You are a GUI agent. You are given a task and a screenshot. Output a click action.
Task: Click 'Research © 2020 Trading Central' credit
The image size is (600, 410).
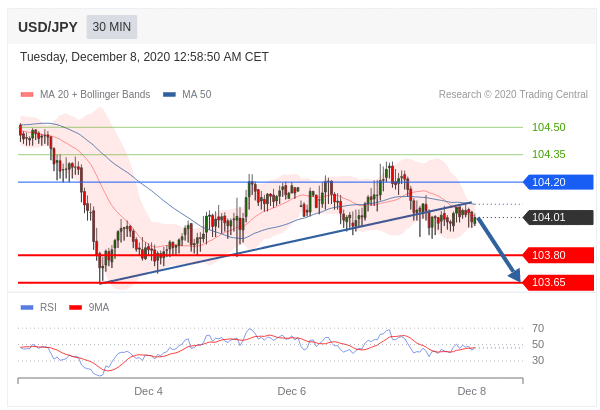(513, 94)
